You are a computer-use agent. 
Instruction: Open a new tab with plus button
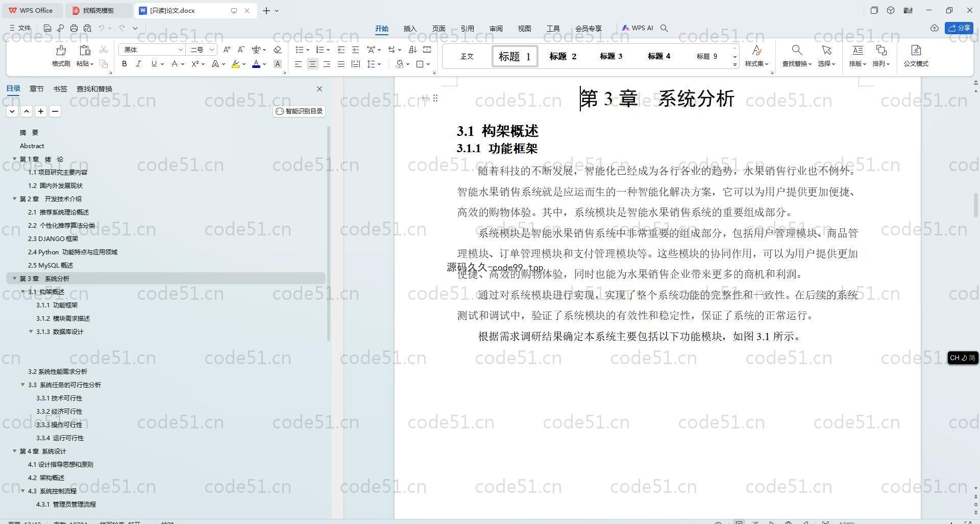click(x=266, y=10)
